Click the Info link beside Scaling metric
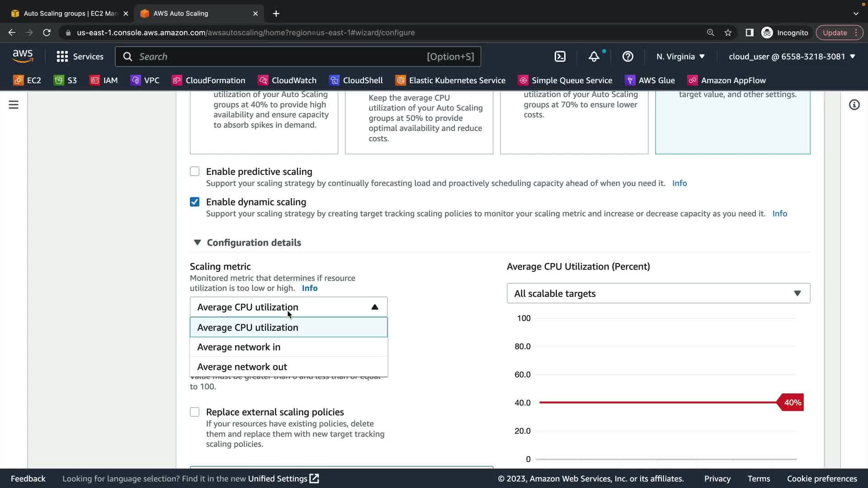 point(310,288)
